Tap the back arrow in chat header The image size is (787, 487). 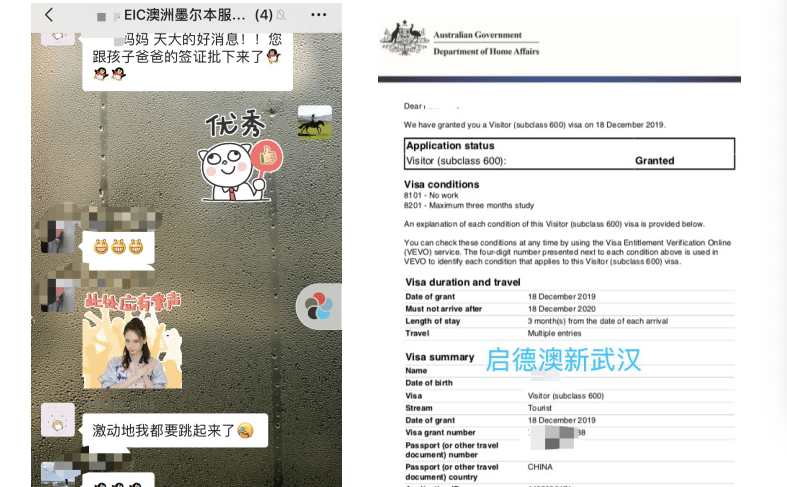click(49, 15)
